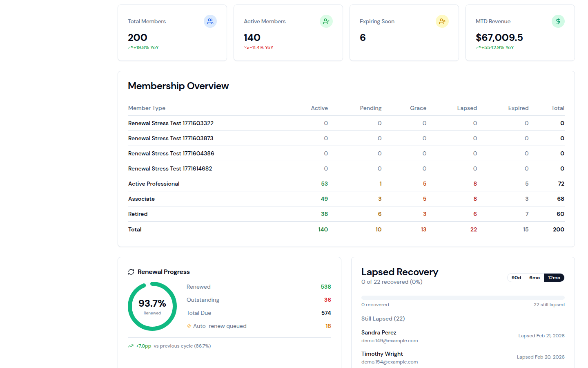Image resolution: width=588 pixels, height=368 pixels.
Task: Select the 6mo recovery range
Action: (x=535, y=278)
